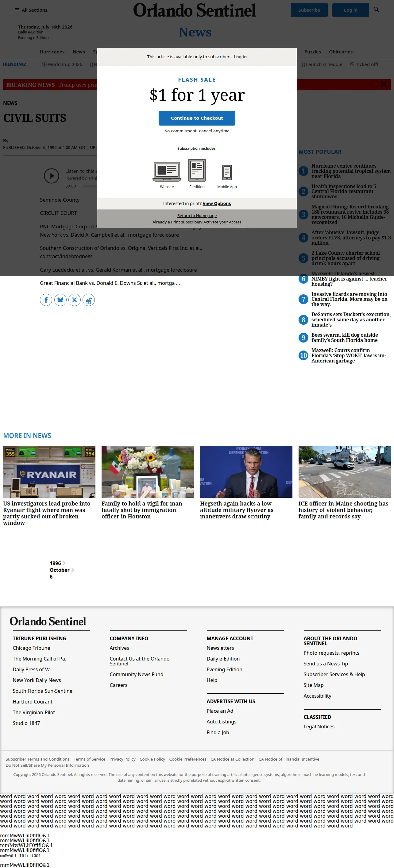Open 'Invasive lizards are moving' story
Viewport: 394px width, 868px height.
click(x=349, y=299)
